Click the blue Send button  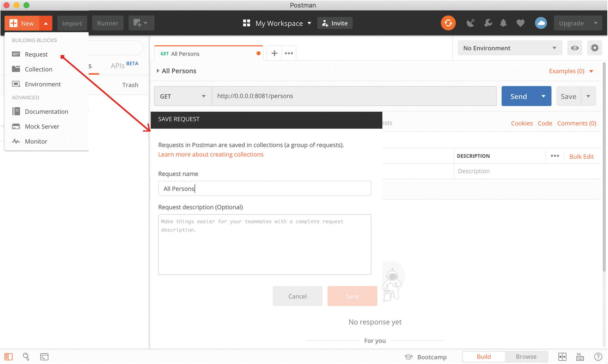[x=518, y=96]
